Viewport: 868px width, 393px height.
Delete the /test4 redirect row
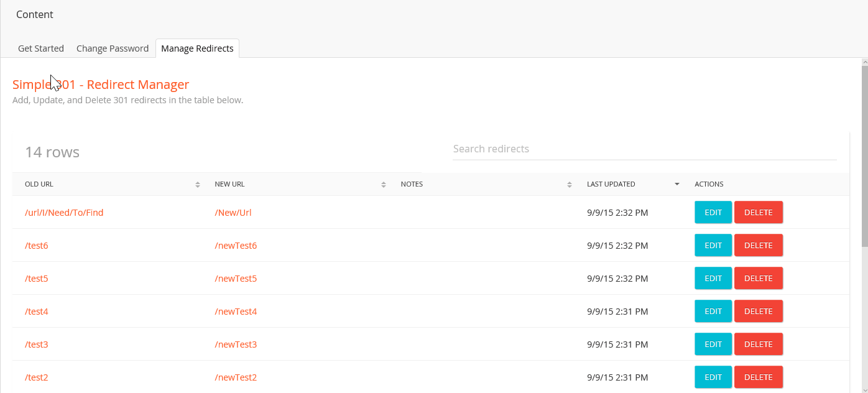click(759, 312)
